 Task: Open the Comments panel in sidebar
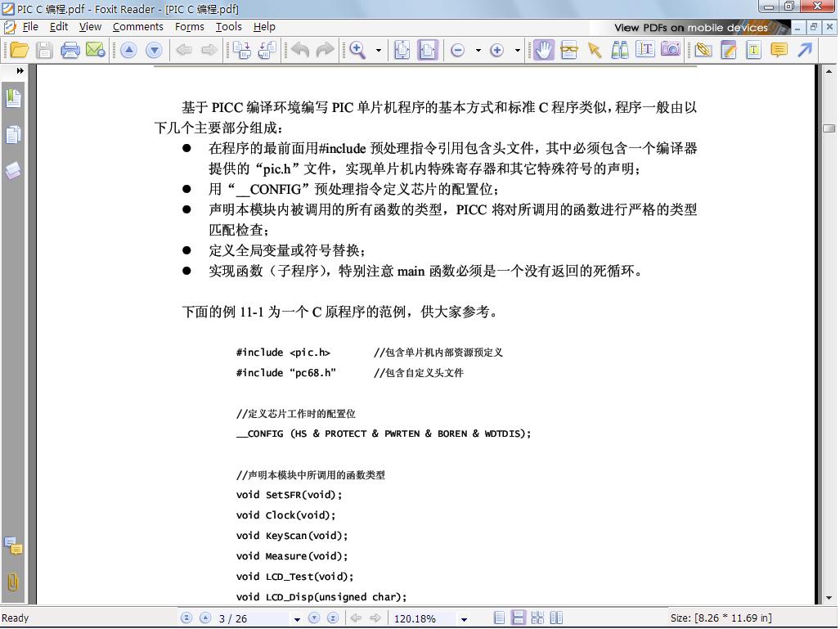[13, 546]
